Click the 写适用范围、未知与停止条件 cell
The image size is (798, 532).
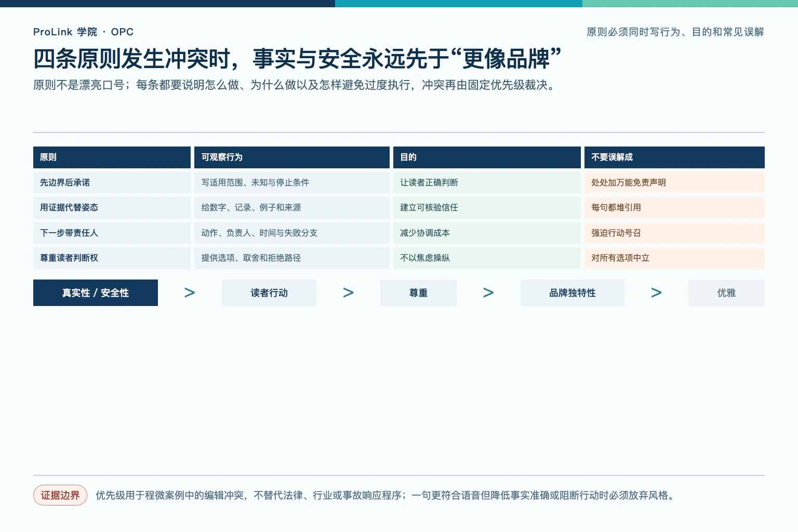click(292, 182)
